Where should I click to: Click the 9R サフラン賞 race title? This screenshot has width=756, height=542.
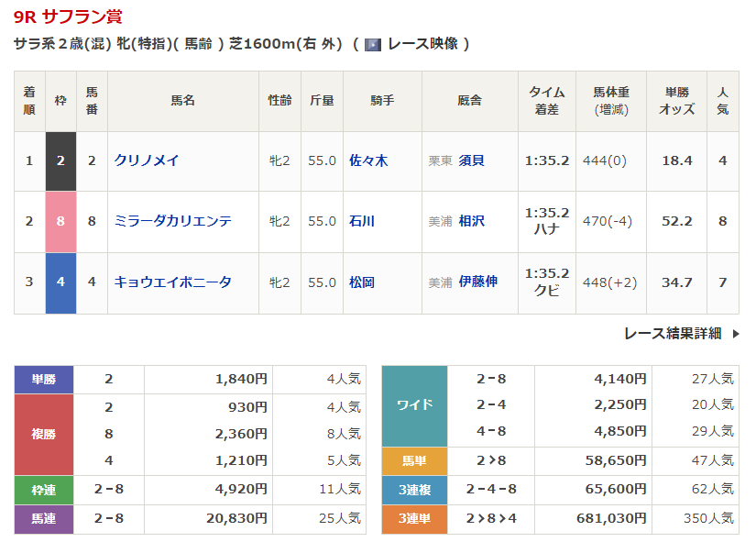[68, 17]
